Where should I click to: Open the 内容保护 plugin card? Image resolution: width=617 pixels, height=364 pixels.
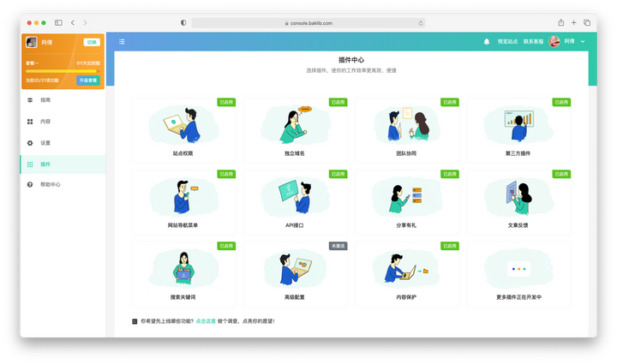[x=407, y=274]
